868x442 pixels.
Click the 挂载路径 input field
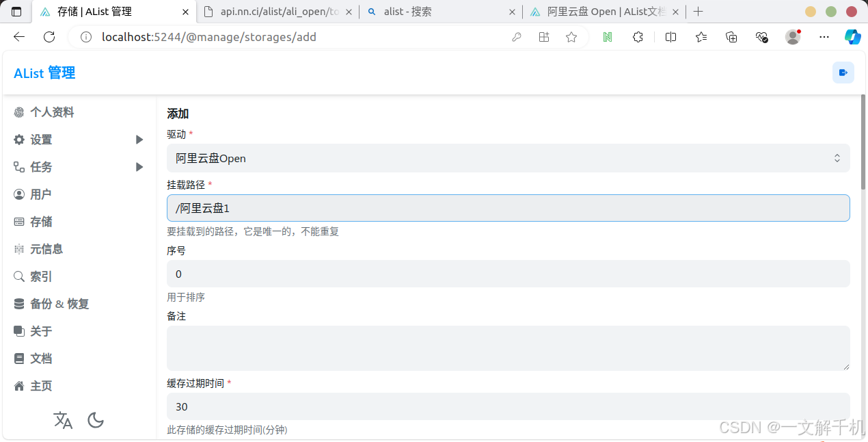pyautogui.click(x=508, y=208)
